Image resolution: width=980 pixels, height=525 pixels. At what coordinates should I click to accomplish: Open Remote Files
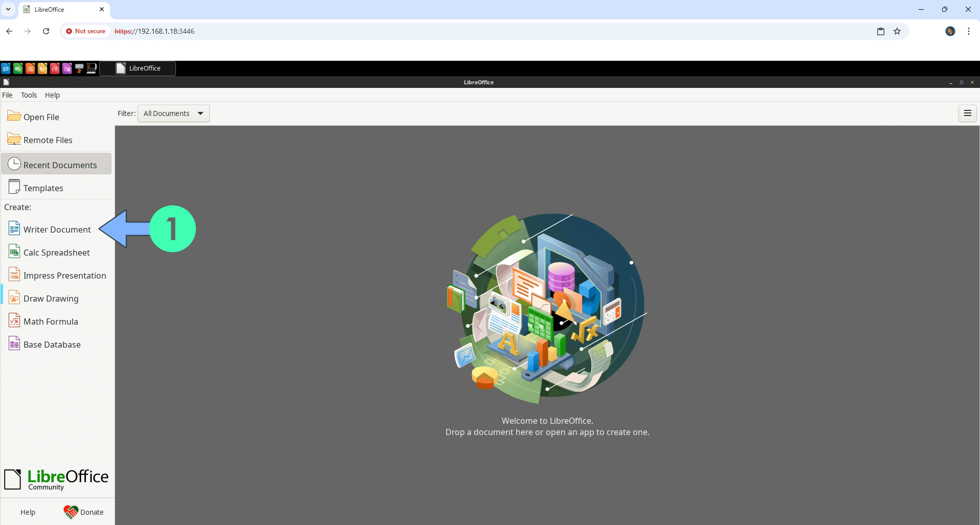pyautogui.click(x=48, y=140)
